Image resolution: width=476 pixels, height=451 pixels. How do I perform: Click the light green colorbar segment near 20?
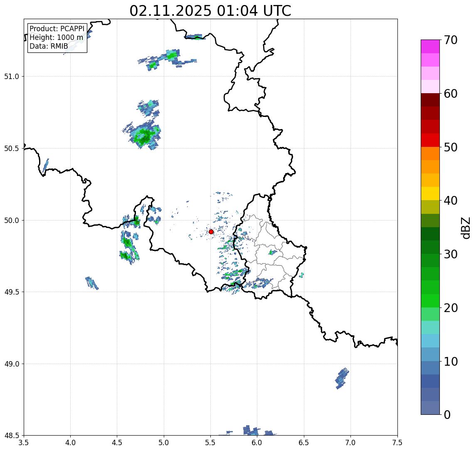coord(430,314)
